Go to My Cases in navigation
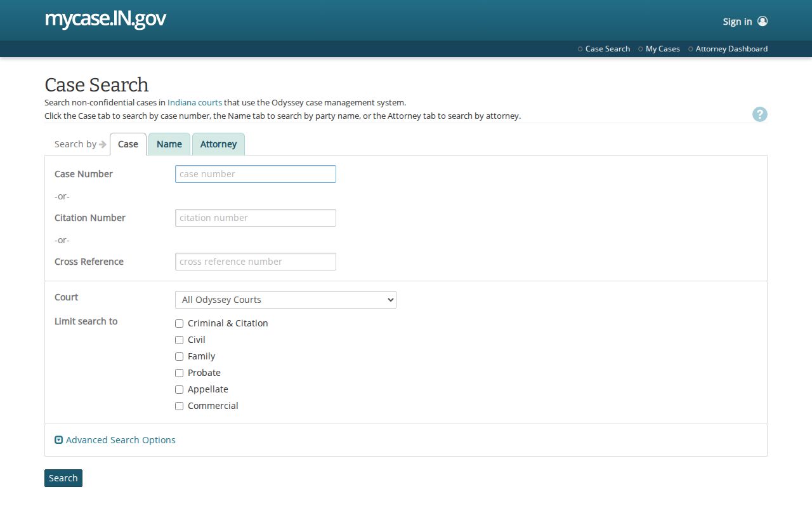The width and height of the screenshot is (812, 508). click(662, 49)
